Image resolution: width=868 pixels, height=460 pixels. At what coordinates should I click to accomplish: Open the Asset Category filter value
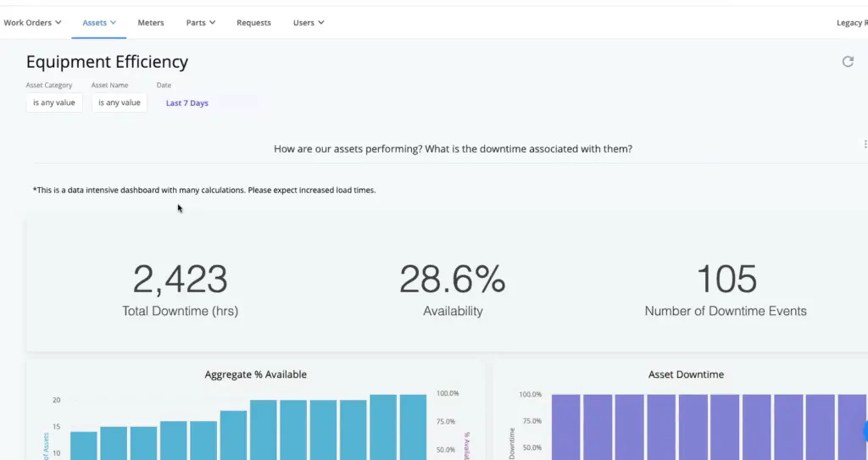click(54, 103)
